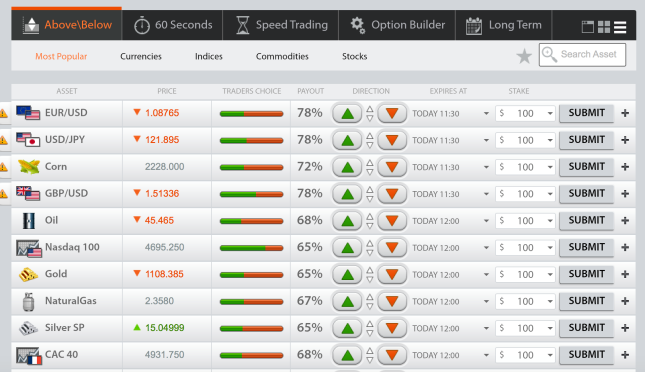Viewport: 645px width, 372px height.
Task: Click the plus icon in Oil row
Action: (625, 221)
